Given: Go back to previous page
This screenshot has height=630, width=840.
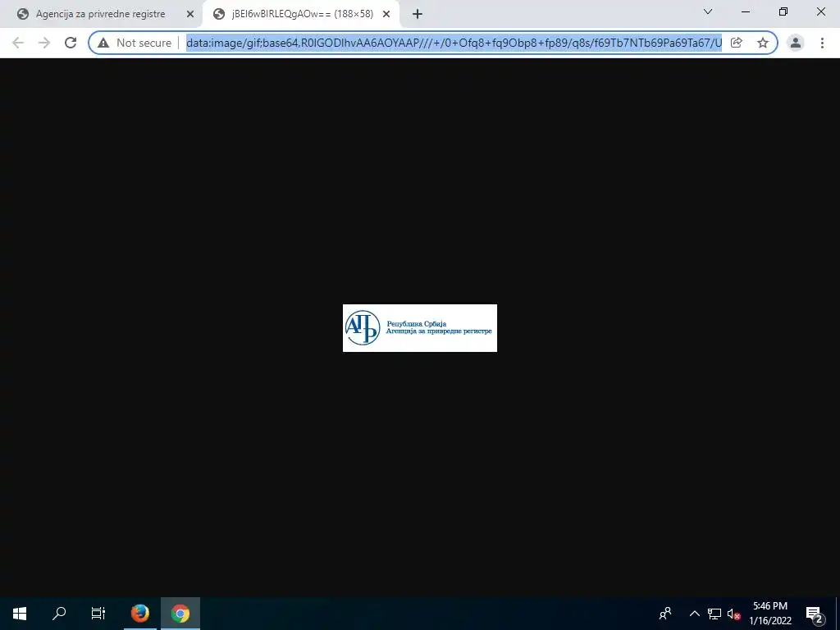Looking at the screenshot, I should [18, 43].
